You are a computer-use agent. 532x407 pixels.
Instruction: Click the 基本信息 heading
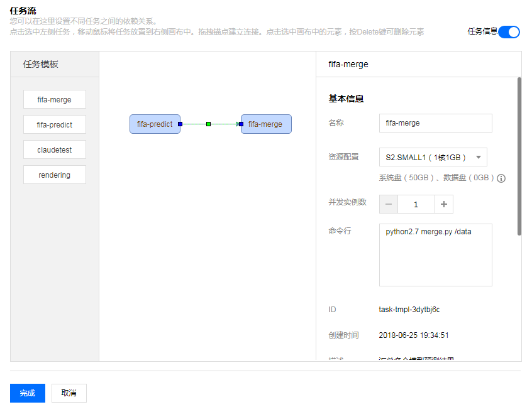346,99
